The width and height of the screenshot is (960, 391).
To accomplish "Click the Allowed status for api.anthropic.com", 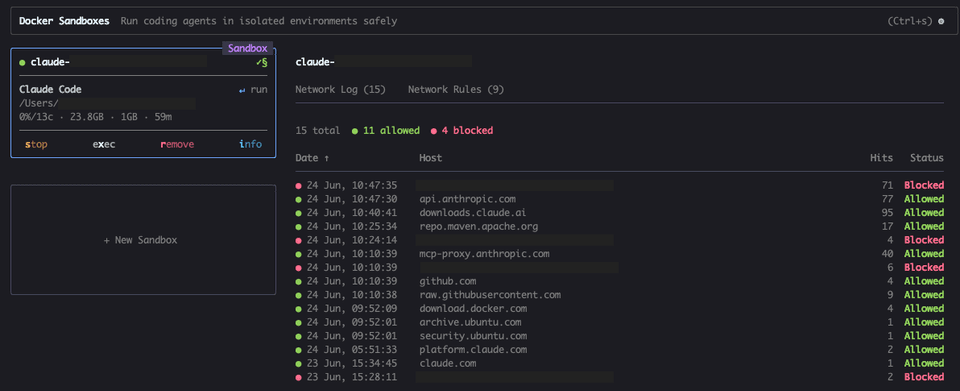I will (924, 199).
